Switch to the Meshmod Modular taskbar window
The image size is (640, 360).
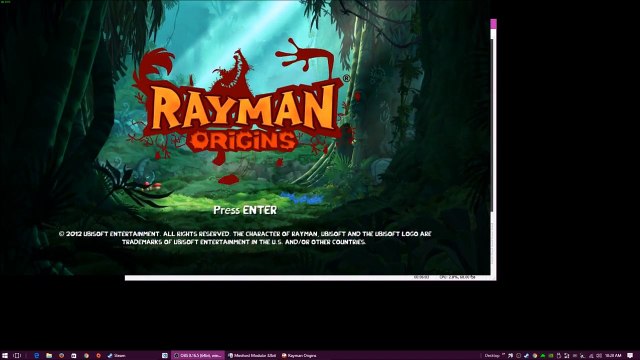point(252,356)
